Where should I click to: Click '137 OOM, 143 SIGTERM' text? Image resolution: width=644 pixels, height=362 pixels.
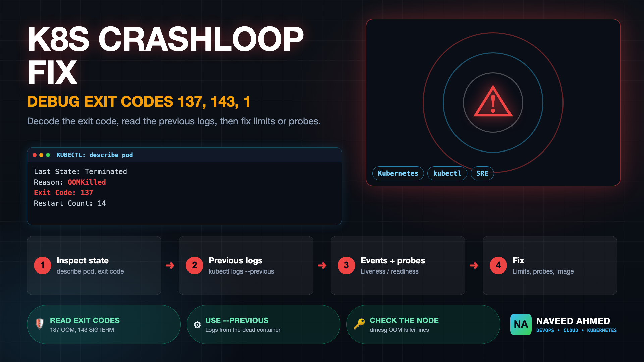[x=82, y=330]
